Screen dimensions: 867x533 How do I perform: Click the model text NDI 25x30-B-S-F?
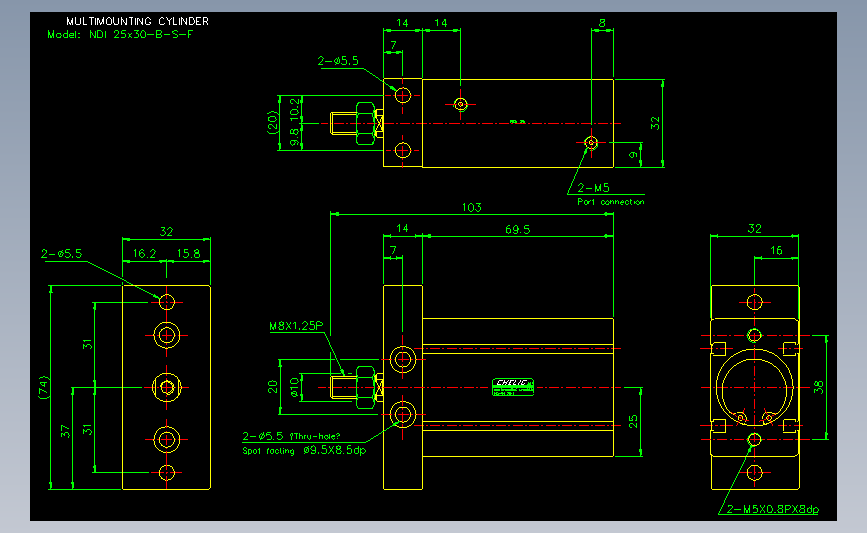(141, 34)
